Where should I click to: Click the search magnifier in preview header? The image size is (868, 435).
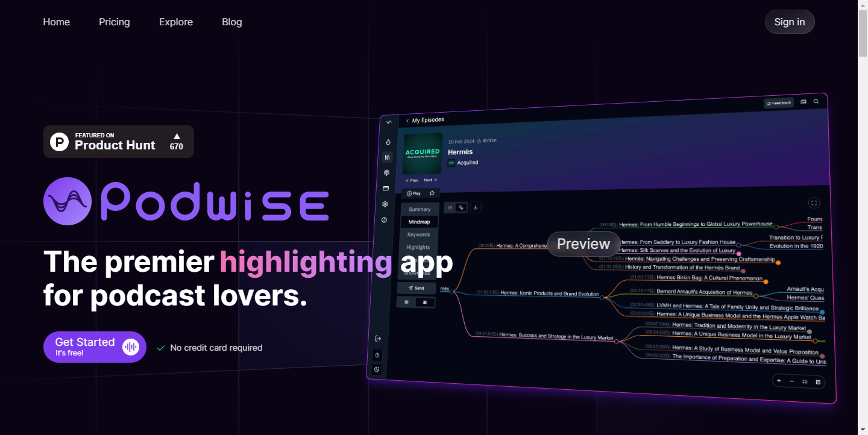(x=816, y=101)
